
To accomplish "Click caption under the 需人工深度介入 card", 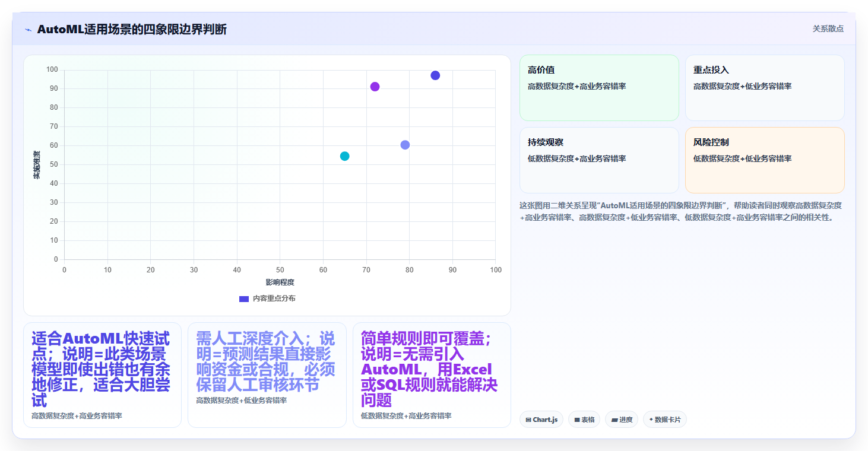I will tap(242, 401).
